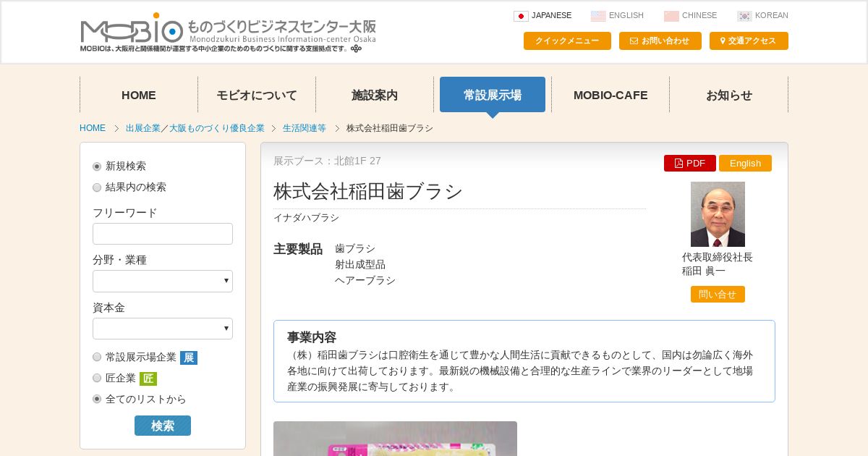Click 稲田 眞一 name text
Screen dimensions: 868x456
(x=704, y=271)
